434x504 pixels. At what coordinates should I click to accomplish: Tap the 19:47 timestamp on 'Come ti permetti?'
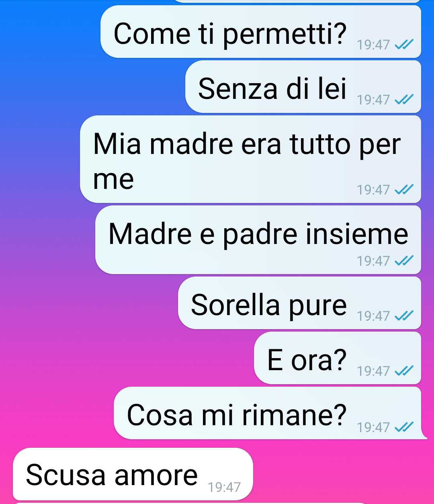coord(373,45)
